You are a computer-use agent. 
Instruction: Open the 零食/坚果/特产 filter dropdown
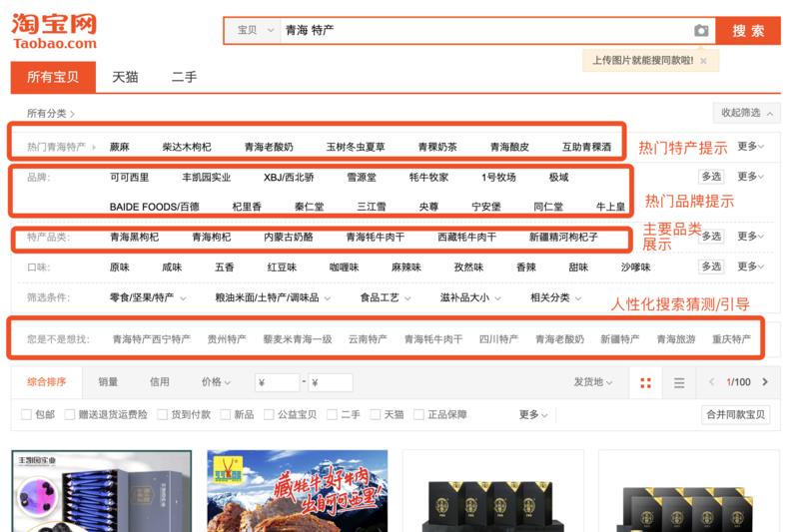148,297
